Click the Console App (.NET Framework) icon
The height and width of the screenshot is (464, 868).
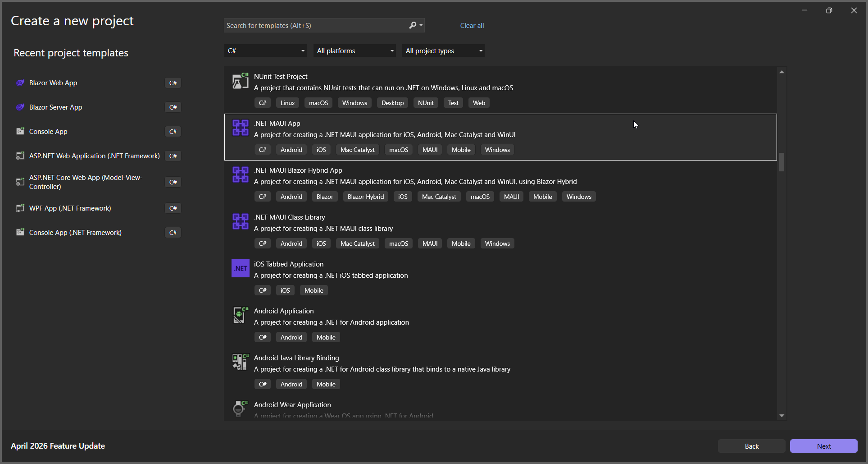(x=20, y=233)
